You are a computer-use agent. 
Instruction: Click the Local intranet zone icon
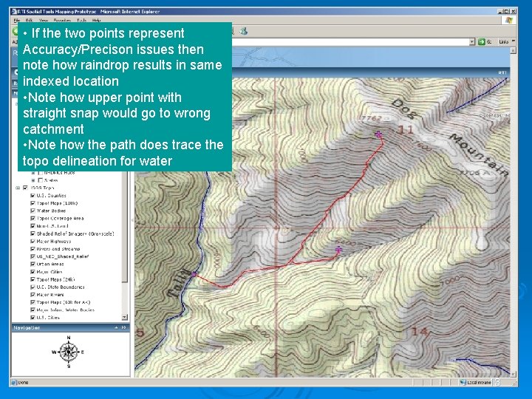463,383
